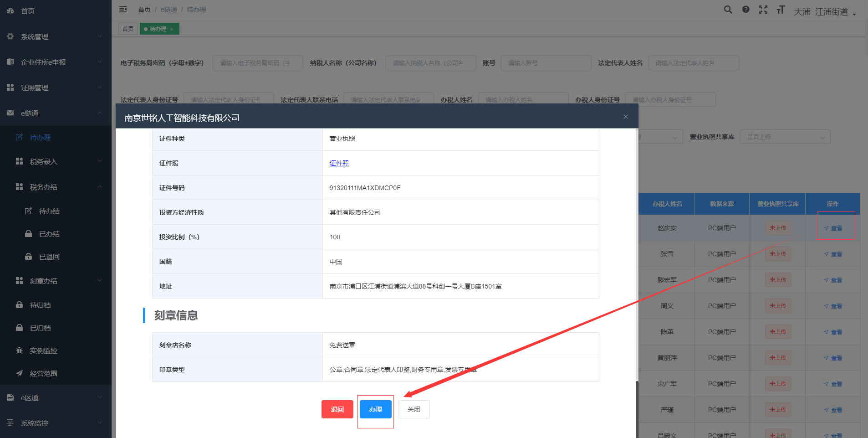The height and width of the screenshot is (438, 868).
Task: Focus the 电子税务局密码 input field
Action: pos(258,63)
